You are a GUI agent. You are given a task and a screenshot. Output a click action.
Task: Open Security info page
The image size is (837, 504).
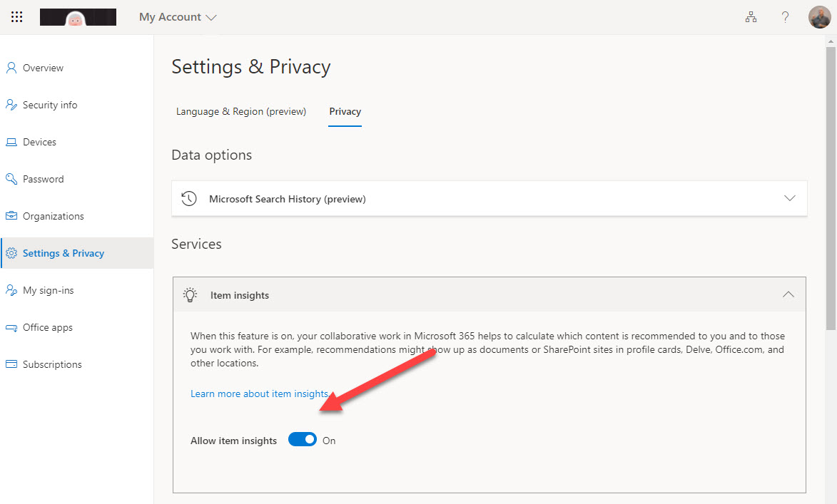click(50, 105)
